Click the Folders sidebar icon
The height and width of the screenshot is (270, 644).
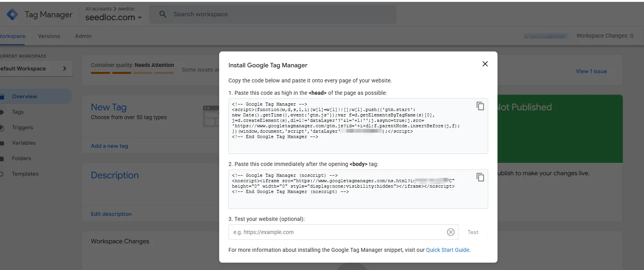2,159
